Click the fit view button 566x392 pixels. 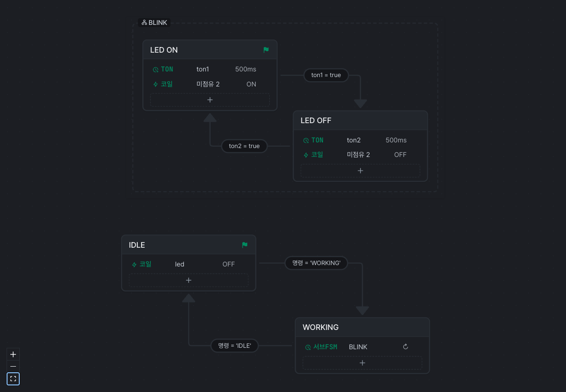pyautogui.click(x=13, y=379)
